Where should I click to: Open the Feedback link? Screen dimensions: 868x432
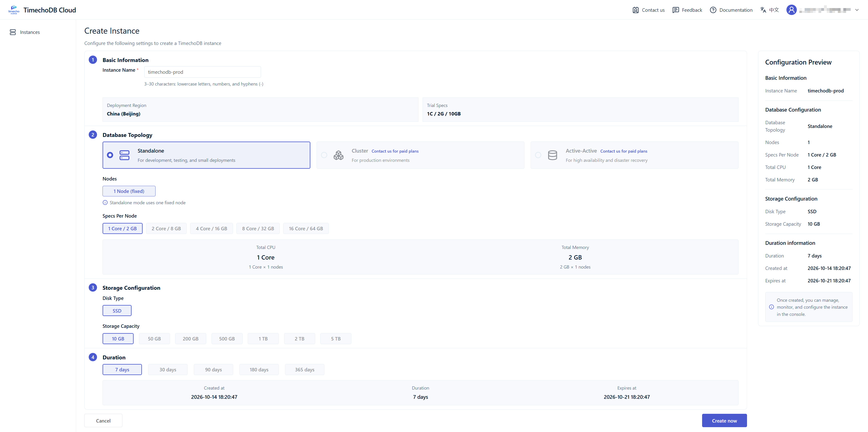coord(687,10)
